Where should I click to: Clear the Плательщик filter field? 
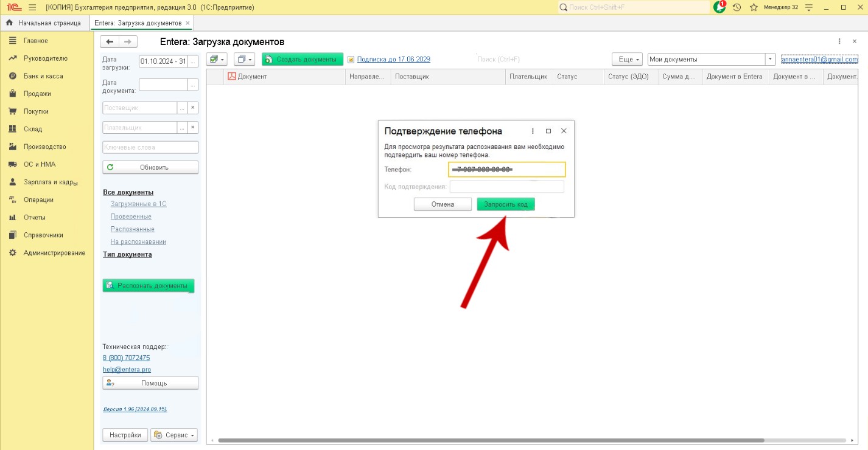(x=193, y=128)
